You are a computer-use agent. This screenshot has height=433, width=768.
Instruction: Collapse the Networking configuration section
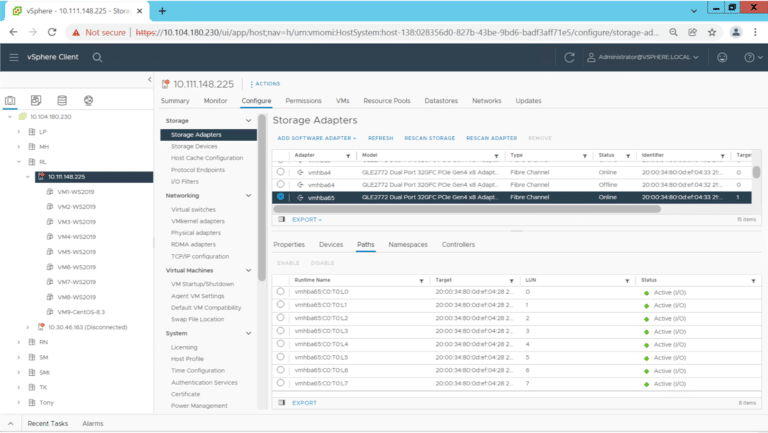pos(248,195)
